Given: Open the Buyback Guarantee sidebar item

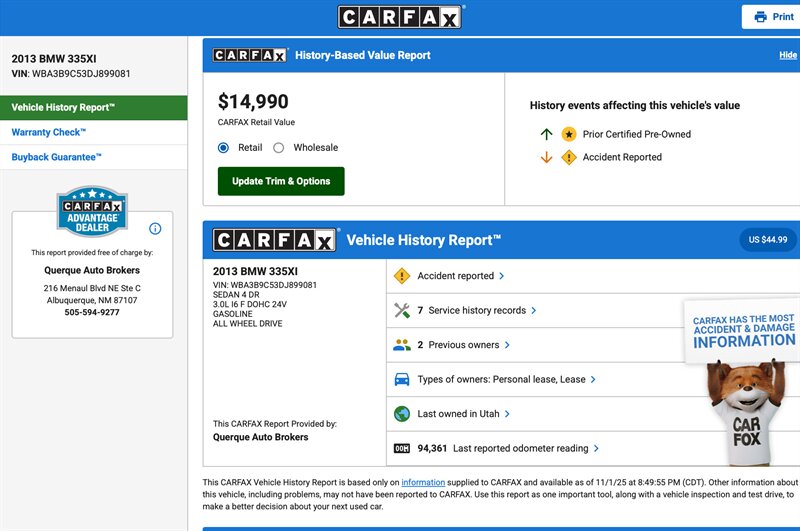Looking at the screenshot, I should click(57, 157).
